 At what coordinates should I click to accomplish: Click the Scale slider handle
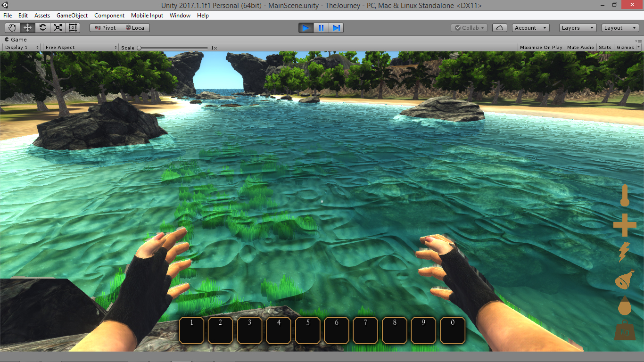point(139,48)
